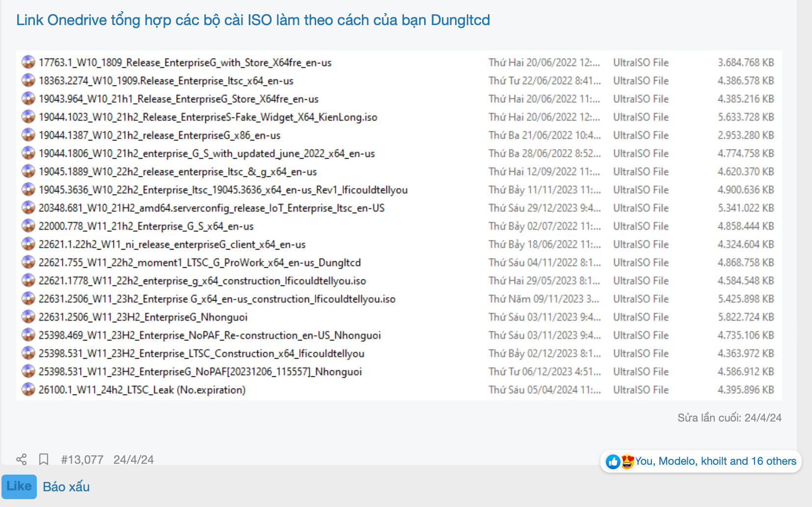812x507 pixels.
Task: Click the date Thứ Năm 09/11/2023 3
Action: coord(544,299)
